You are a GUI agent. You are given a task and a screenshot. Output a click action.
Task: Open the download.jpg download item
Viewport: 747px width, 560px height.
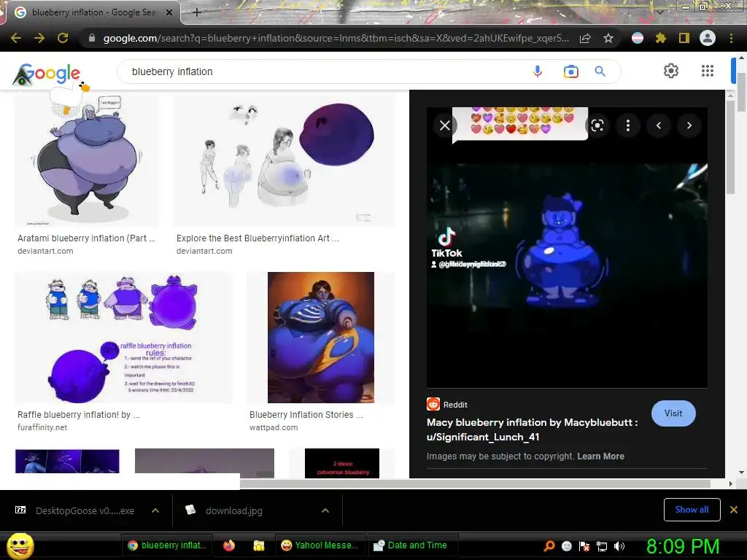[228, 510]
